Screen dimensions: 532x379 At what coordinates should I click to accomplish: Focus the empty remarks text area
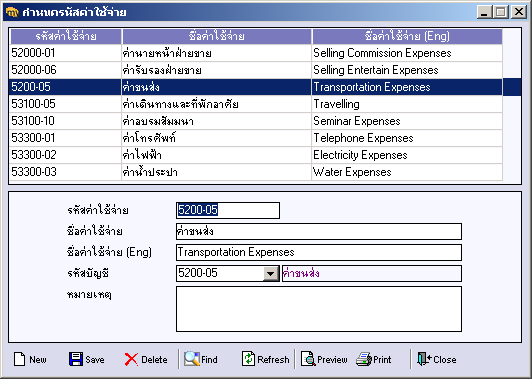click(x=319, y=309)
